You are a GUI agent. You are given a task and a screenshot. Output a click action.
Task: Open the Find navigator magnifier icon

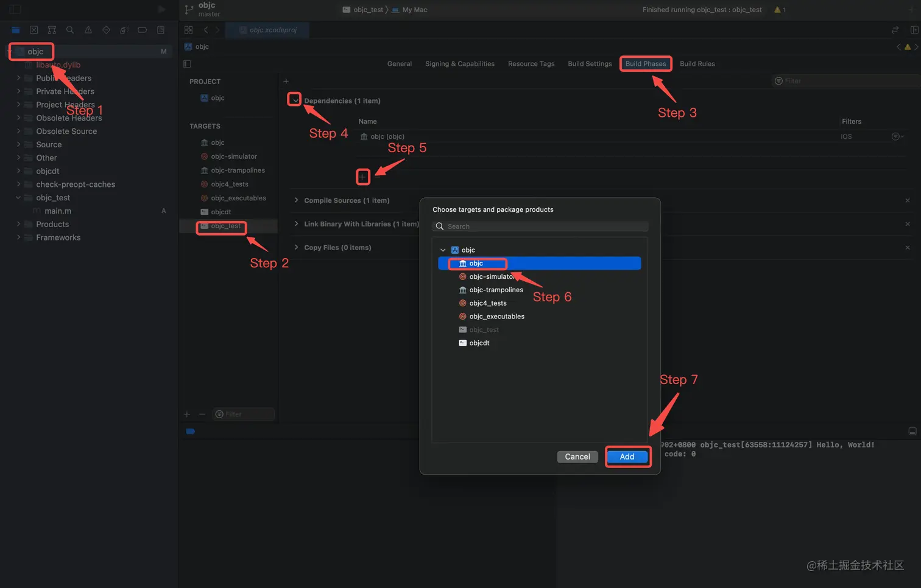point(70,30)
